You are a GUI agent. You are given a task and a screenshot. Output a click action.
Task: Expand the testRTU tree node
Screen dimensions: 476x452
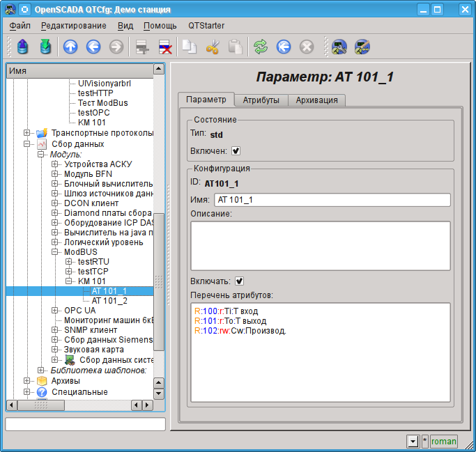68,262
